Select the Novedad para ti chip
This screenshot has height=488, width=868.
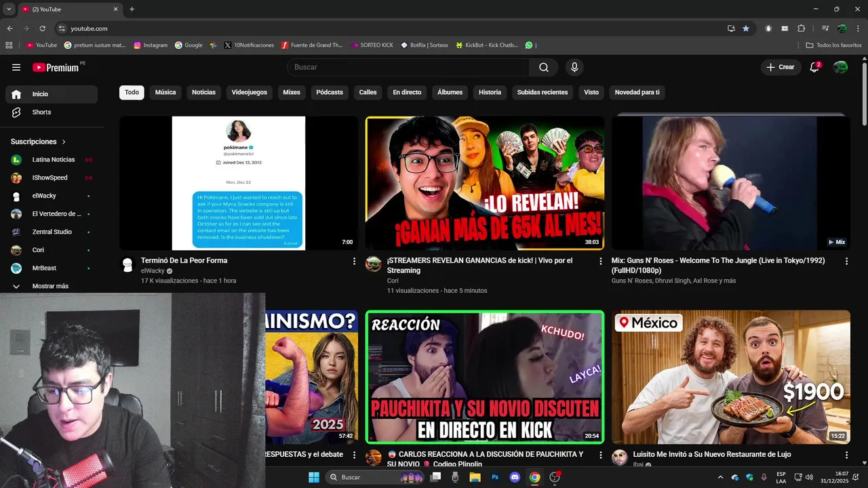click(x=637, y=92)
